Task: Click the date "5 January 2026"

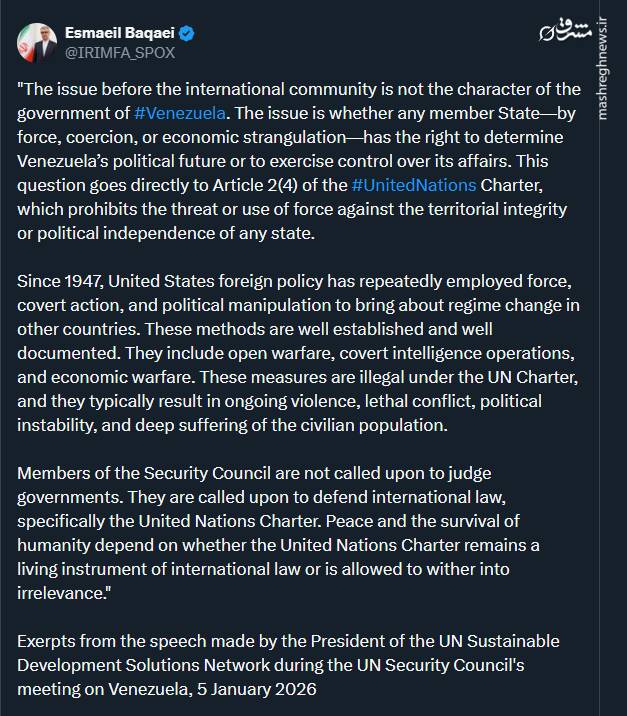Action: click(270, 688)
